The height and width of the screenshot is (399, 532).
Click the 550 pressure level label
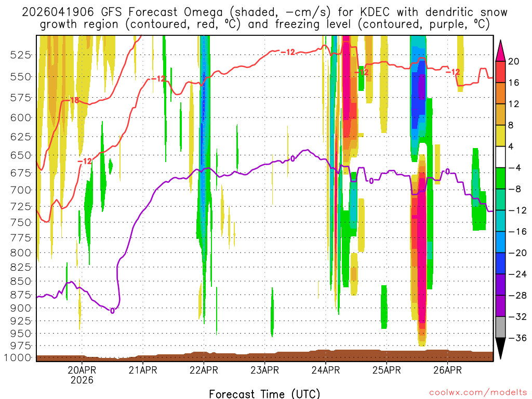21,77
